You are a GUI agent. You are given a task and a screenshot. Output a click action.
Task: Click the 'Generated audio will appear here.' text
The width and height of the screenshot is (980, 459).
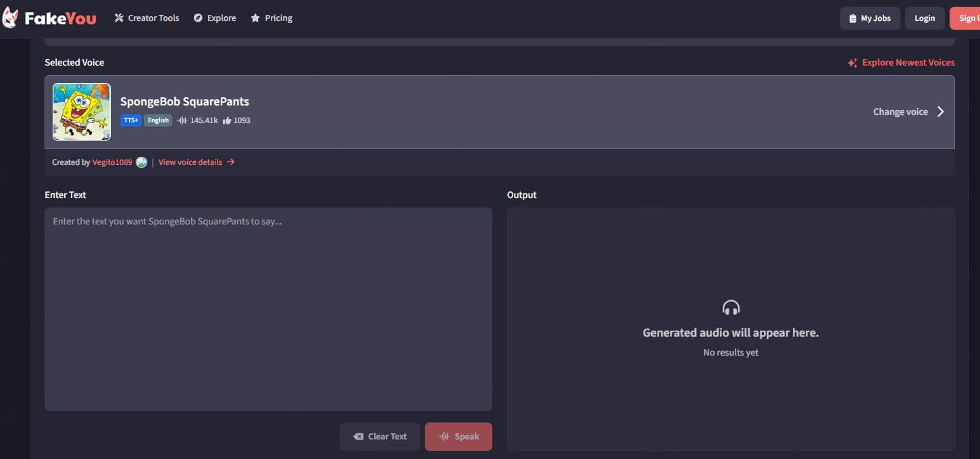pos(731,333)
